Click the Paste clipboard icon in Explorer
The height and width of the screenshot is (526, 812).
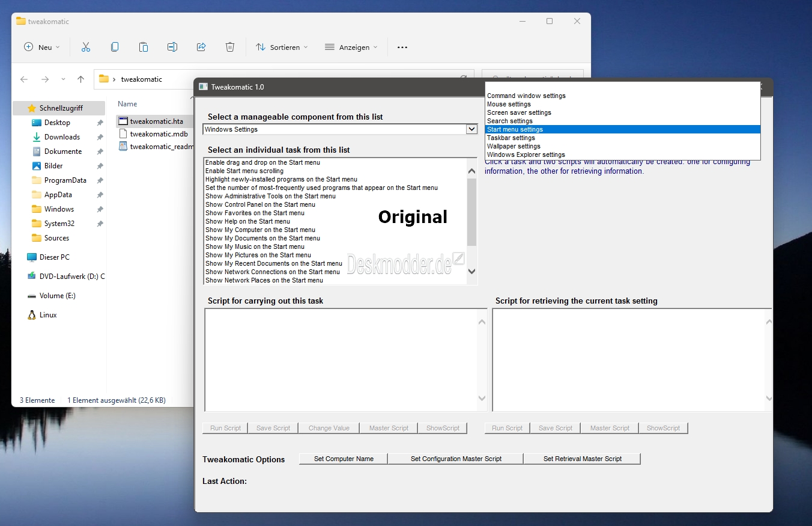tap(144, 47)
